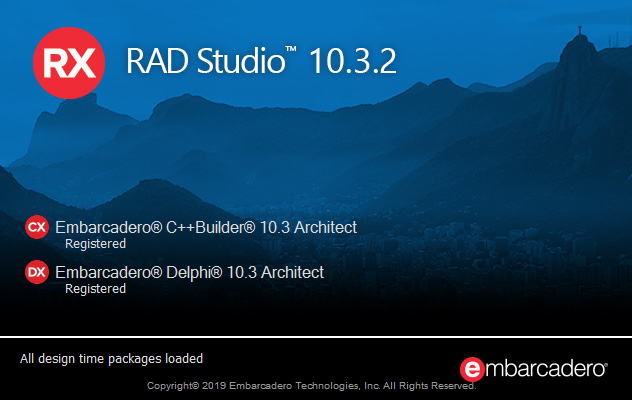Click the embarcadero wordmark
Viewport: 632px width, 400px height.
(547, 369)
